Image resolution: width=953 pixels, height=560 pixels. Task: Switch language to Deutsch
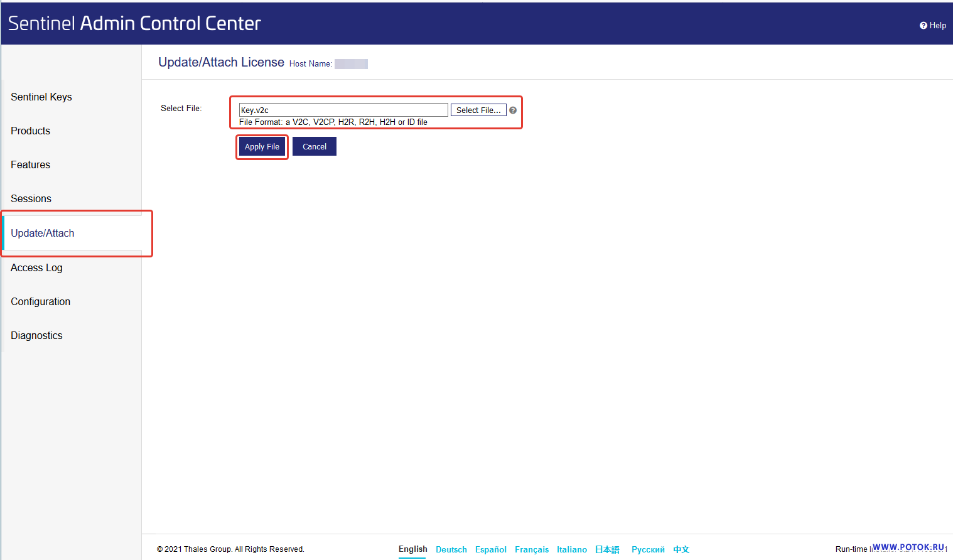[451, 549]
